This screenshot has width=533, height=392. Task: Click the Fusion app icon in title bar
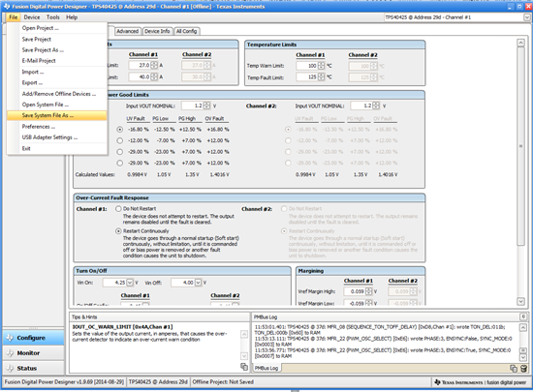pyautogui.click(x=7, y=7)
